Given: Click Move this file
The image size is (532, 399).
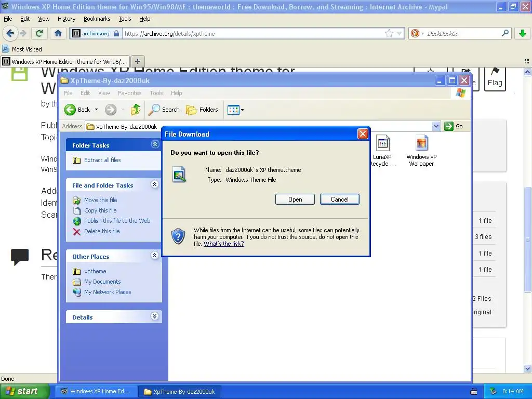Looking at the screenshot, I should click(x=100, y=200).
